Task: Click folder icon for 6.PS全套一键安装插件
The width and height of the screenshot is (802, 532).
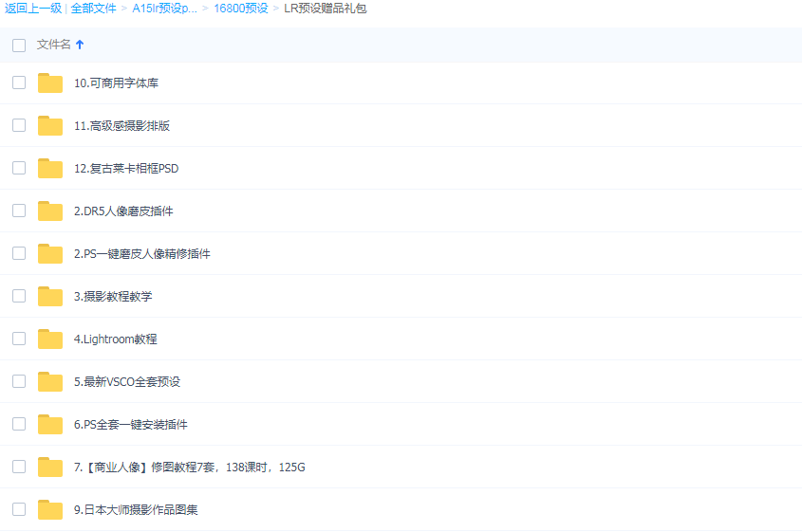Action: point(50,424)
